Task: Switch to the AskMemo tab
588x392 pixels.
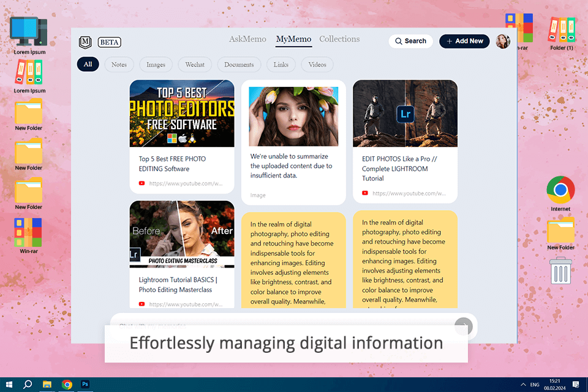Action: (247, 39)
